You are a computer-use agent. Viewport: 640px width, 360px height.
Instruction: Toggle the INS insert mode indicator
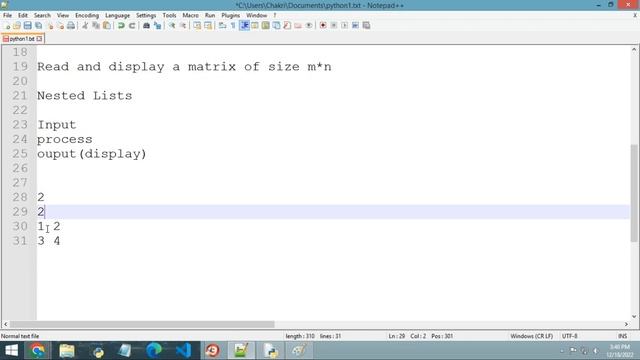pyautogui.click(x=622, y=336)
